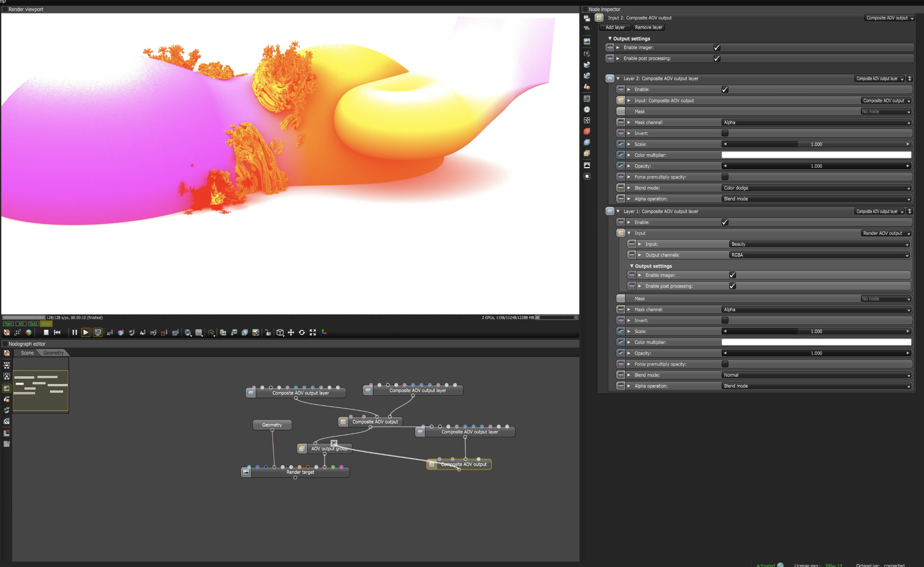Select the white balance picker icon
Screen dimensions: 924x567
pyautogui.click(x=121, y=333)
